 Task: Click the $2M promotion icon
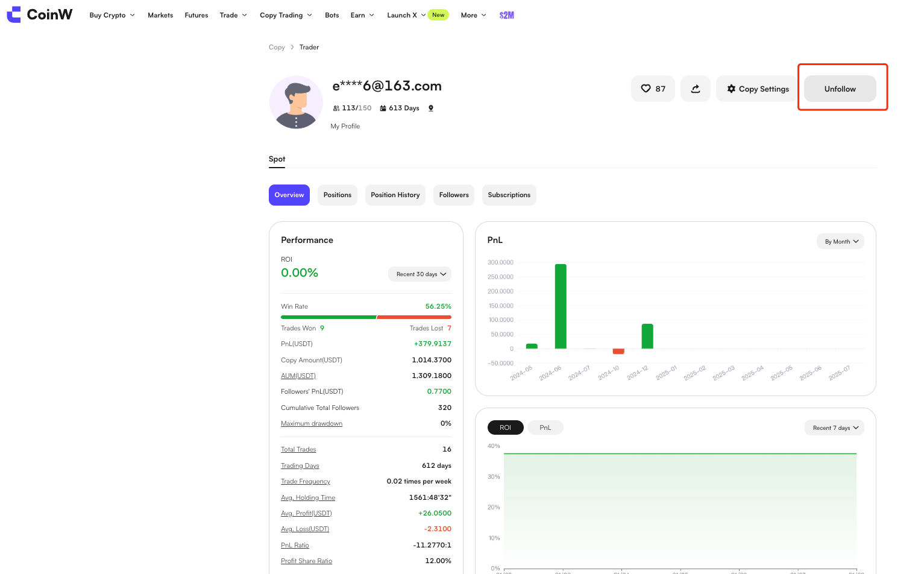coord(506,15)
